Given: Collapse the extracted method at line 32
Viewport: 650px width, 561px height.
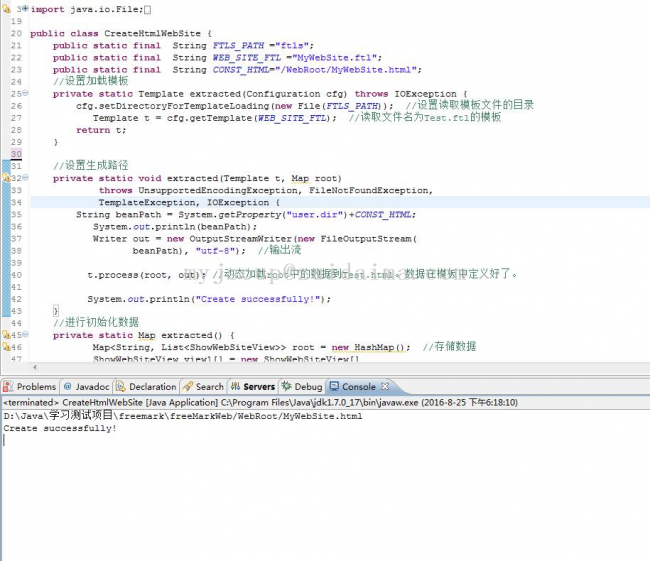Looking at the screenshot, I should click(x=25, y=178).
